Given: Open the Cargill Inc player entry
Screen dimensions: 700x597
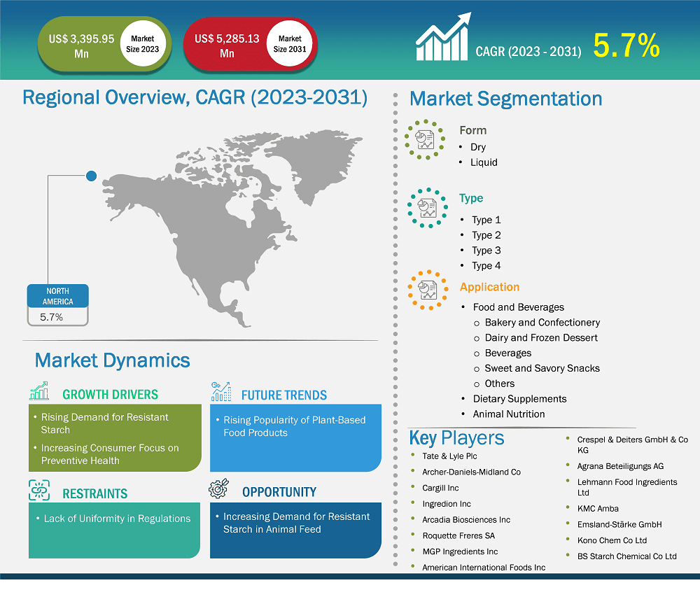Looking at the screenshot, I should click(440, 488).
